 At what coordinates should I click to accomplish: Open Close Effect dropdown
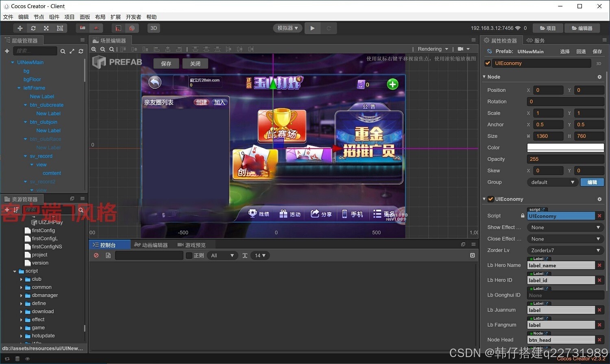[x=566, y=239]
